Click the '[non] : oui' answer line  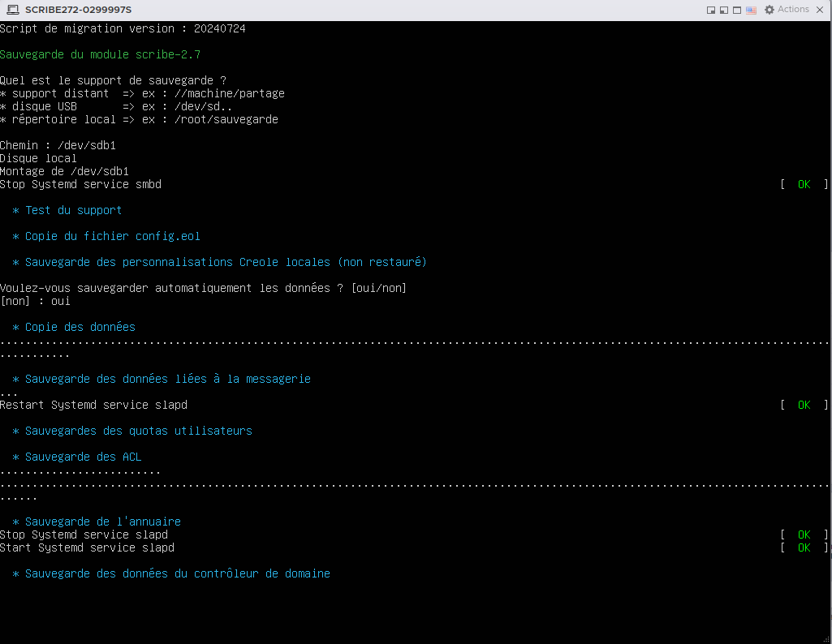coord(35,301)
